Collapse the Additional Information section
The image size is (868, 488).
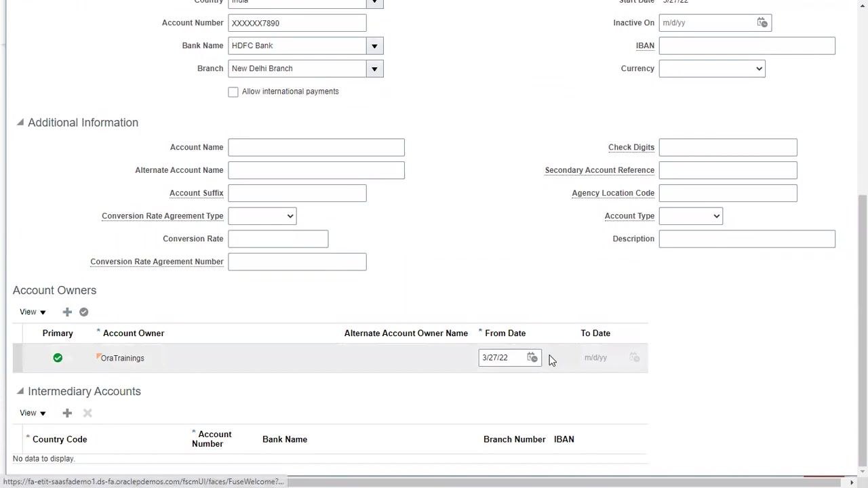(20, 123)
